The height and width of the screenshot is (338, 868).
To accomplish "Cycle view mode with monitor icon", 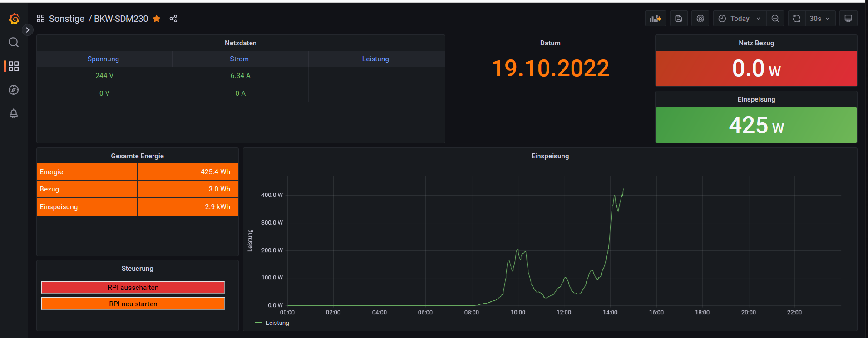I will coord(848,19).
